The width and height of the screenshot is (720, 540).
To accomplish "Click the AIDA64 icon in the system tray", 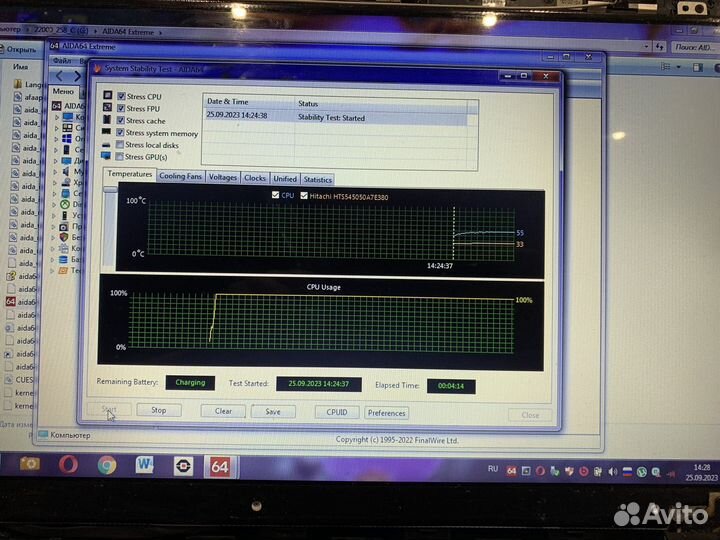I will point(511,469).
